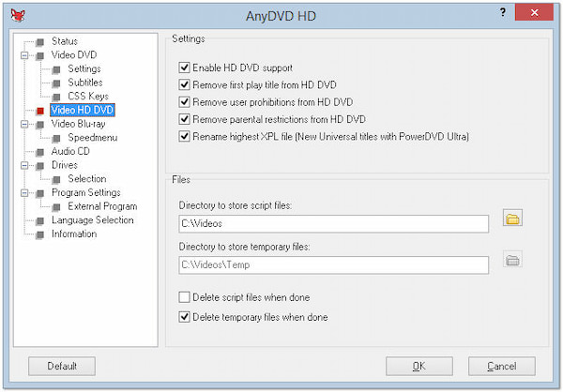Collapse the Drives tree node
The image size is (563, 392).
pos(24,165)
